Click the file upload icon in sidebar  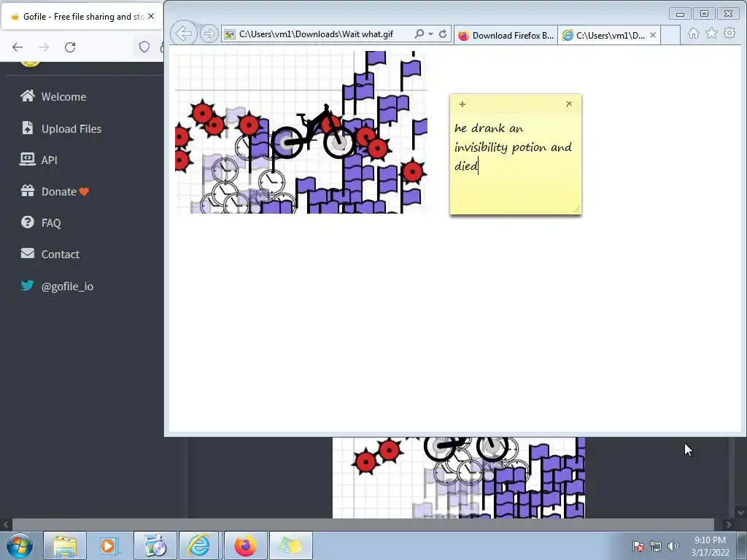[x=28, y=128]
